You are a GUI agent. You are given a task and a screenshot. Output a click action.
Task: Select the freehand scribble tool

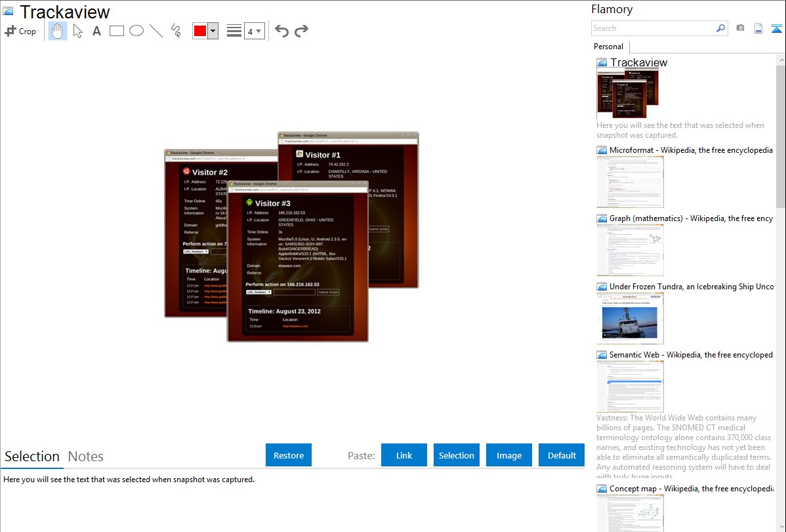176,31
